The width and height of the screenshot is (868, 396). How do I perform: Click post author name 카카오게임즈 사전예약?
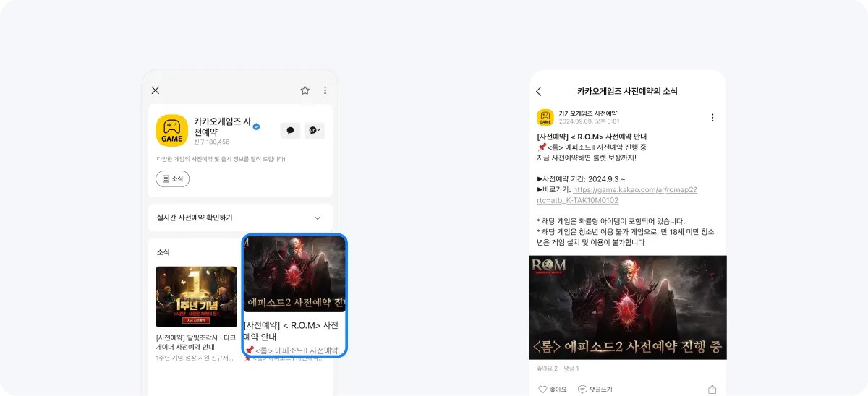tap(588, 113)
